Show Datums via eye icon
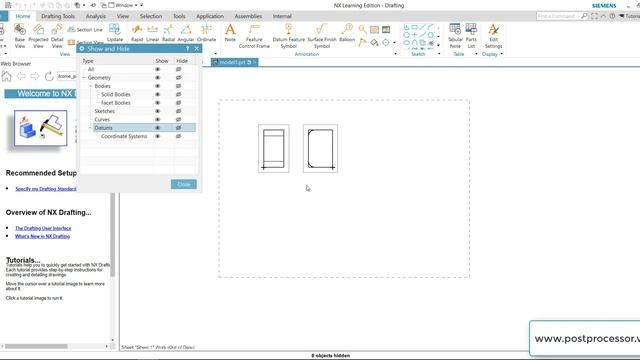 [x=158, y=128]
